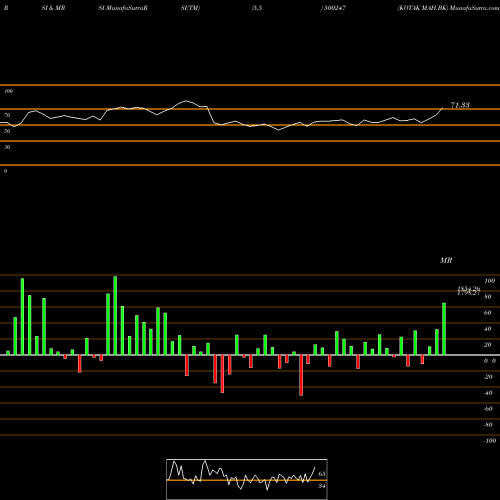Click the RSI value label 71.33
Image resolution: width=500 pixels, height=500 pixels.
coord(460,105)
